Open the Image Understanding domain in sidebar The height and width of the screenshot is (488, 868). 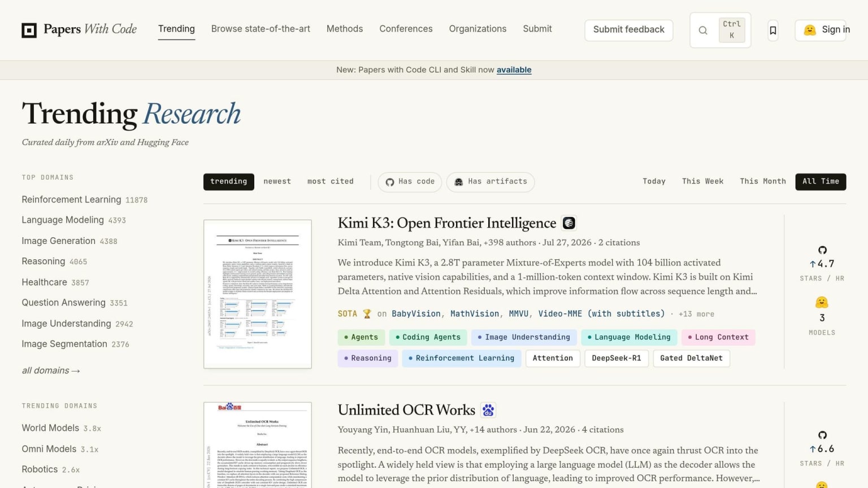tap(77, 324)
